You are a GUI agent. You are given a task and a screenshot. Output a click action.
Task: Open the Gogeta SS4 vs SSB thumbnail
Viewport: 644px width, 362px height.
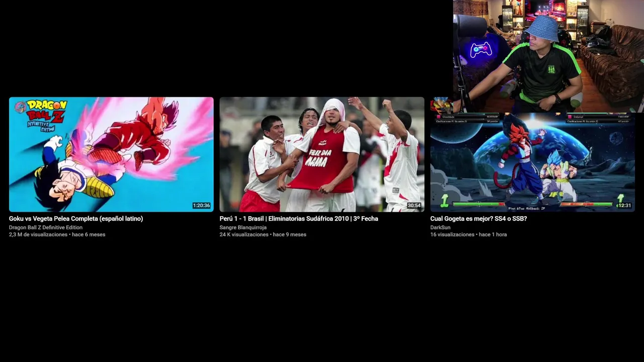pos(532,161)
